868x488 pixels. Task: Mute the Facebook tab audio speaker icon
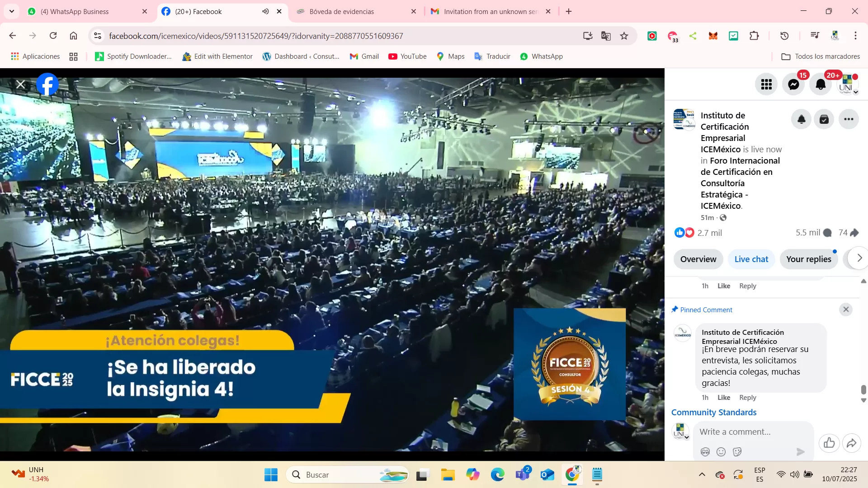click(x=265, y=11)
